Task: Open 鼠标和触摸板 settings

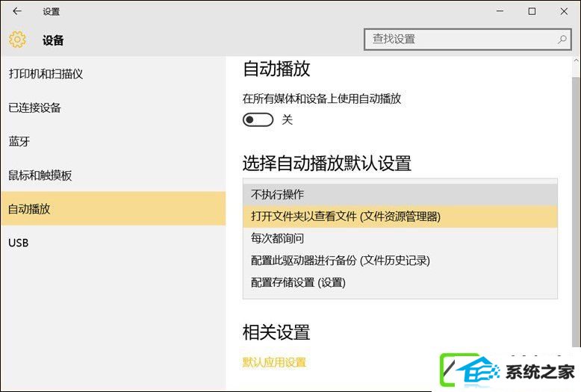Action: [113, 175]
